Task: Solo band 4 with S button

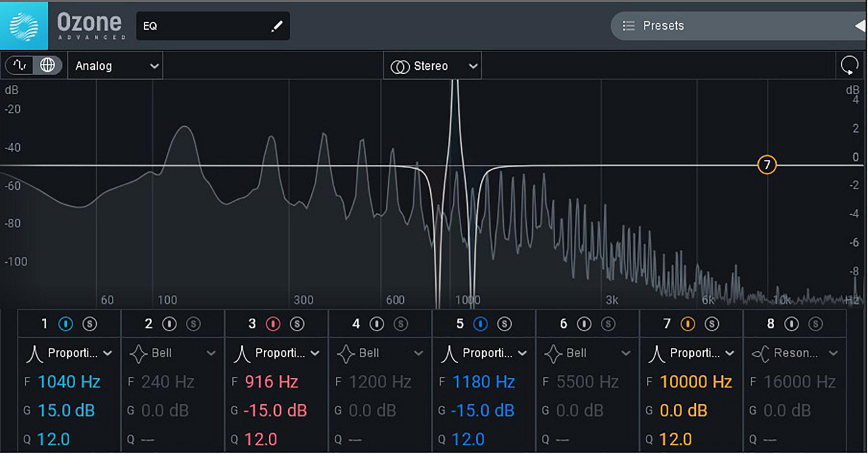Action: click(401, 324)
